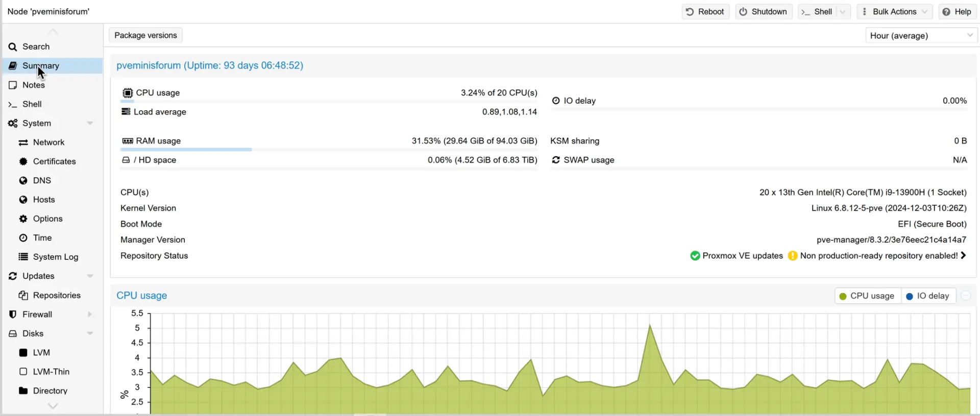Open the Bulk Actions dropdown
Screen dimensions: 980x416
894,12
